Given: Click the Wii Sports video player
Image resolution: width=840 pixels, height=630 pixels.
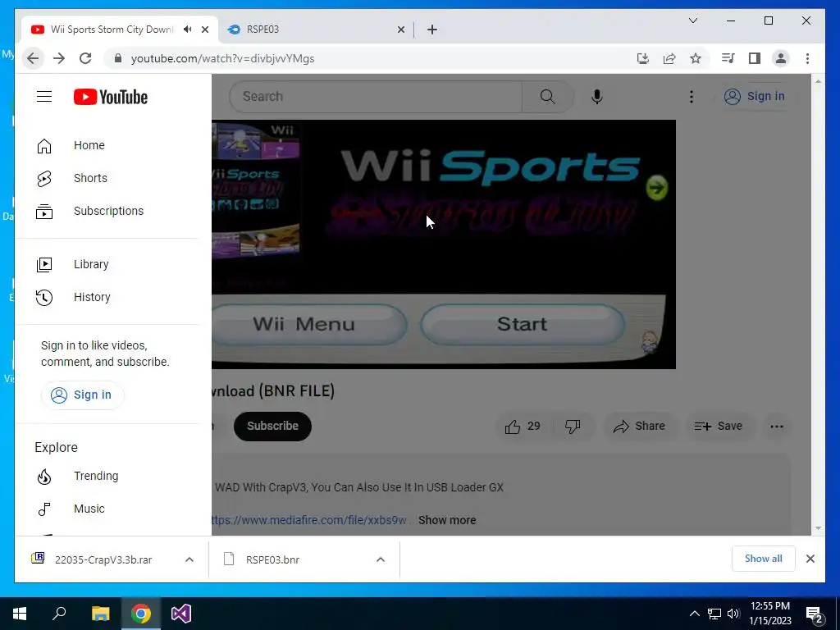Looking at the screenshot, I should (444, 244).
